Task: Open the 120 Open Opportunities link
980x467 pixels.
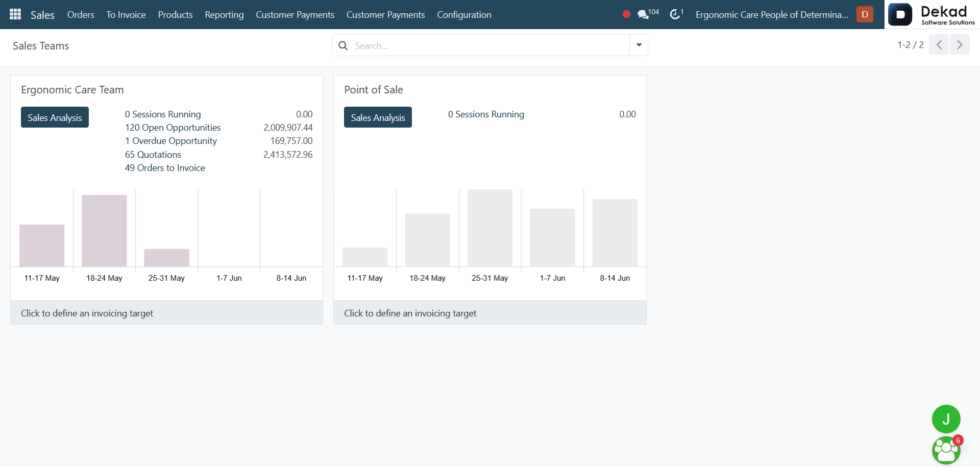Action: click(x=173, y=128)
